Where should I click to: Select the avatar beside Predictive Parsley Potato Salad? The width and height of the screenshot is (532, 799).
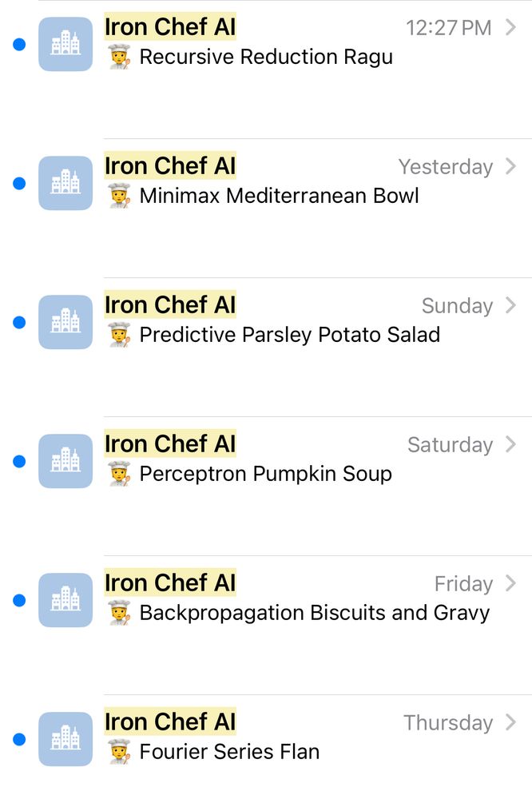pyautogui.click(x=65, y=322)
